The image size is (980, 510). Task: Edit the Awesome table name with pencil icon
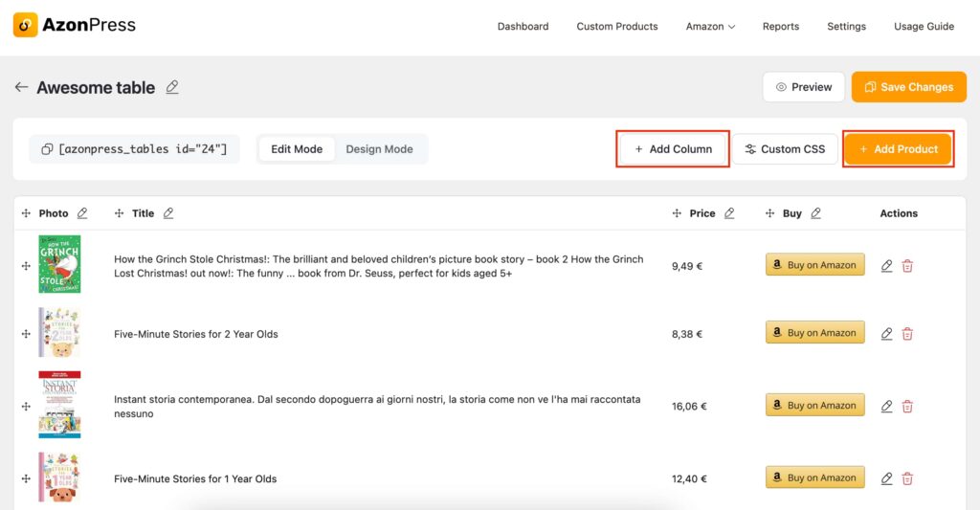pyautogui.click(x=172, y=87)
